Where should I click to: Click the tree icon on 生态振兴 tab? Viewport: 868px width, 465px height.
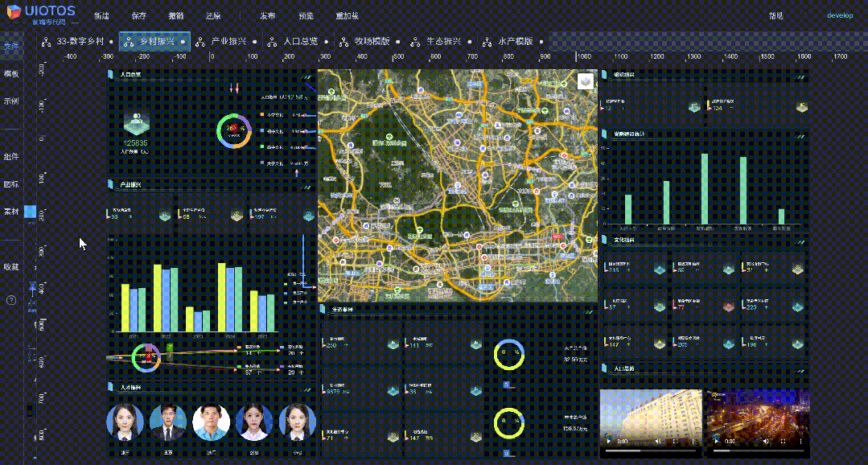coord(414,42)
